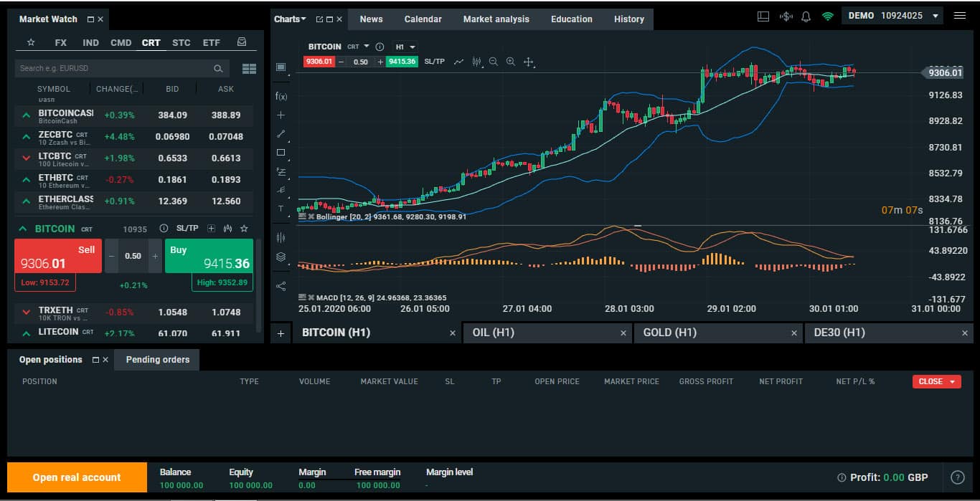Open the CLOSE positions dropdown button
The image size is (980, 501).
[936, 381]
